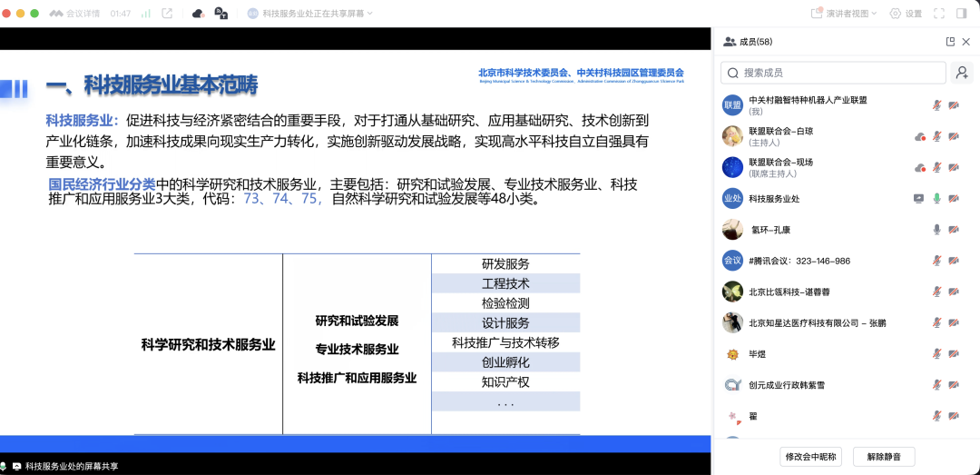Click the pop-out share icon in top bar

click(x=167, y=13)
